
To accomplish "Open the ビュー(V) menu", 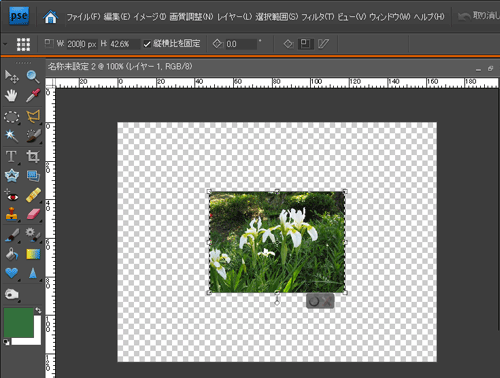I will click(x=352, y=17).
